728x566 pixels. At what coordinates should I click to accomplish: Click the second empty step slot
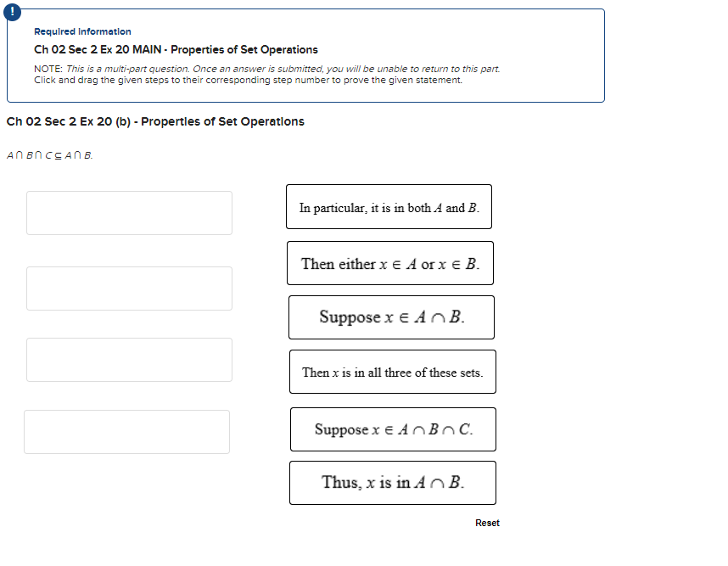129,289
